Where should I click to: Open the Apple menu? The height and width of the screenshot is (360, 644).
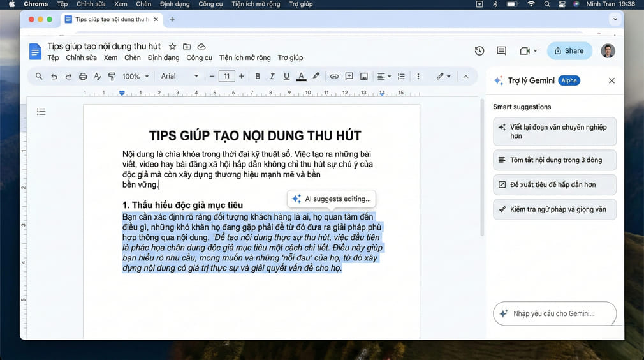coord(11,4)
